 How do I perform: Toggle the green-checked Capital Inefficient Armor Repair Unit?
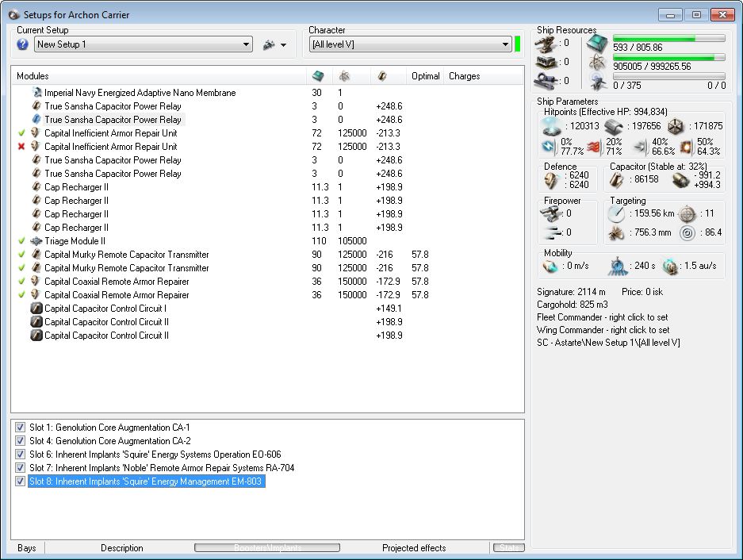(x=21, y=132)
